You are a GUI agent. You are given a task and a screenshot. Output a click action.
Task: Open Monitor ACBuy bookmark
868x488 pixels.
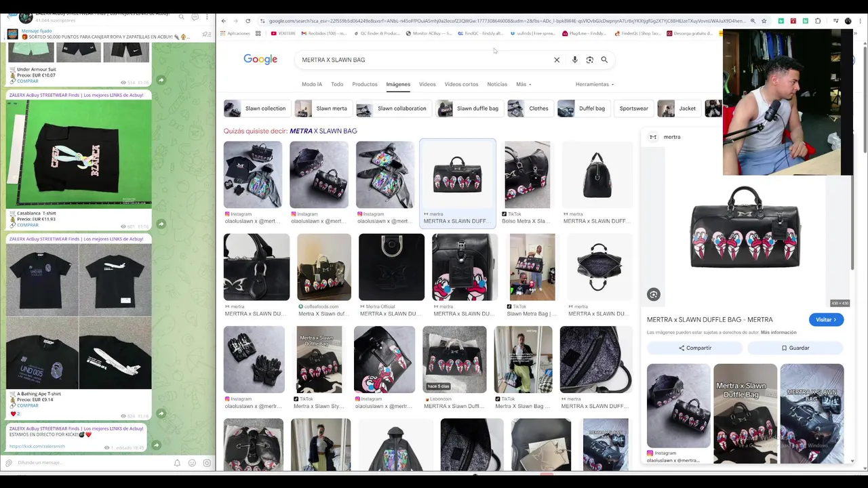[429, 33]
